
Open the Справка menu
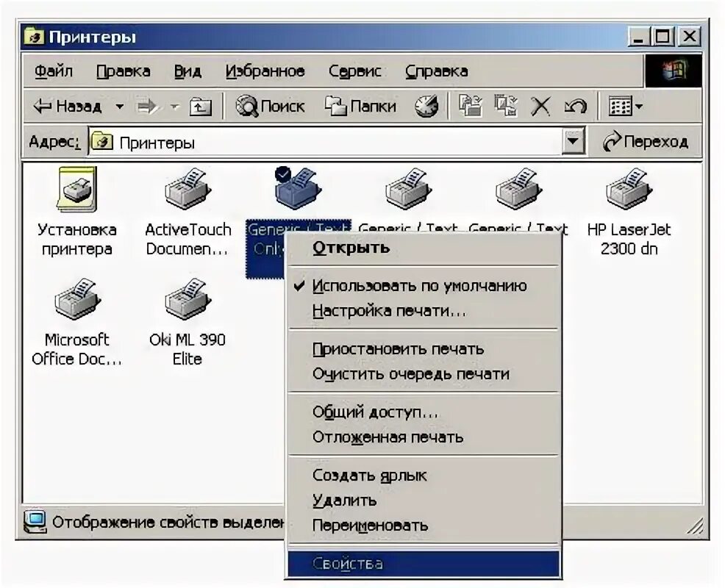(x=437, y=71)
